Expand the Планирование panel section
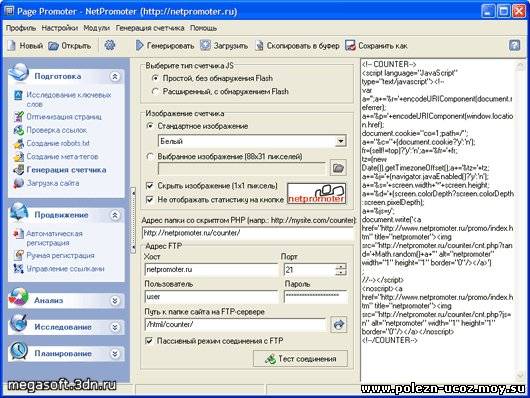This screenshot has width=530, height=398. [x=115, y=354]
